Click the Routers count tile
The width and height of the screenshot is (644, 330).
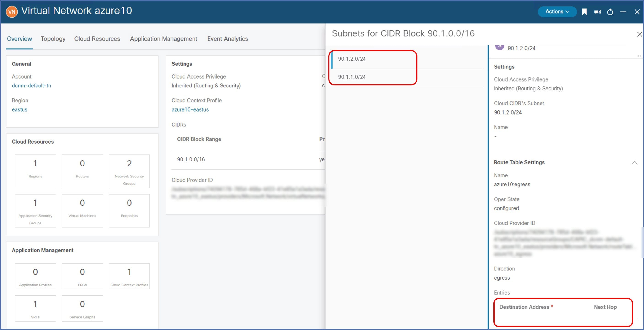(82, 171)
